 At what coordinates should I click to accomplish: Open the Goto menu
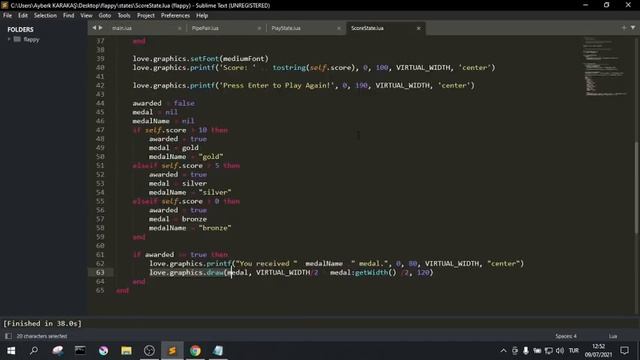tap(104, 16)
